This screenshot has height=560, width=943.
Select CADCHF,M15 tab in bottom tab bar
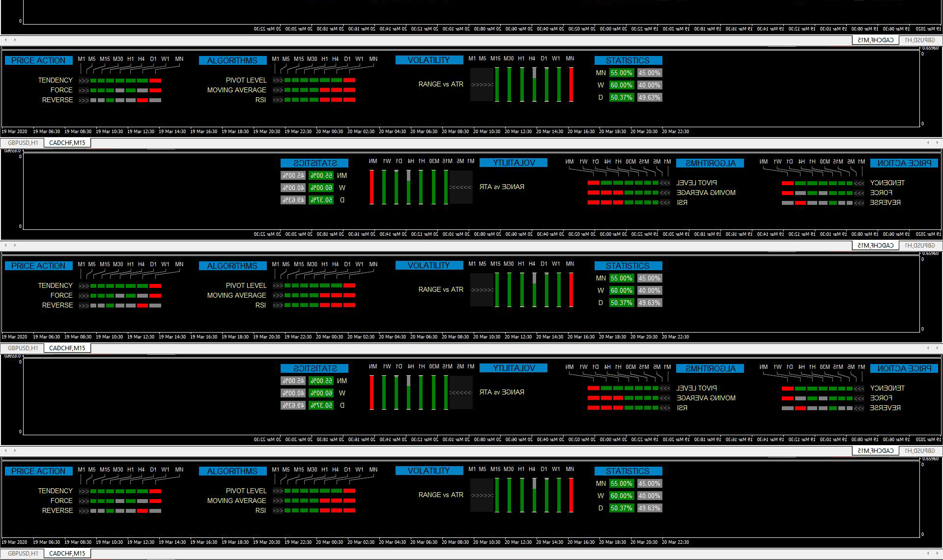67,553
